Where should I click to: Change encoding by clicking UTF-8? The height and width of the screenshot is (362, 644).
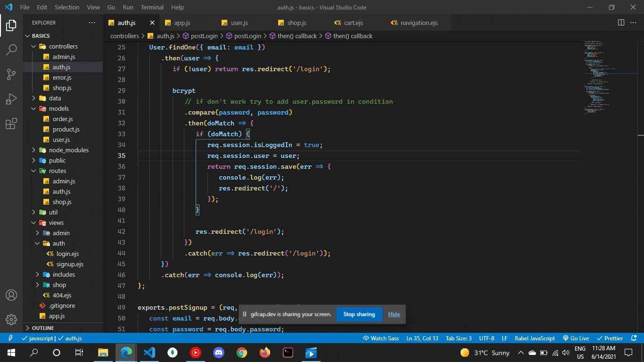[486, 338]
